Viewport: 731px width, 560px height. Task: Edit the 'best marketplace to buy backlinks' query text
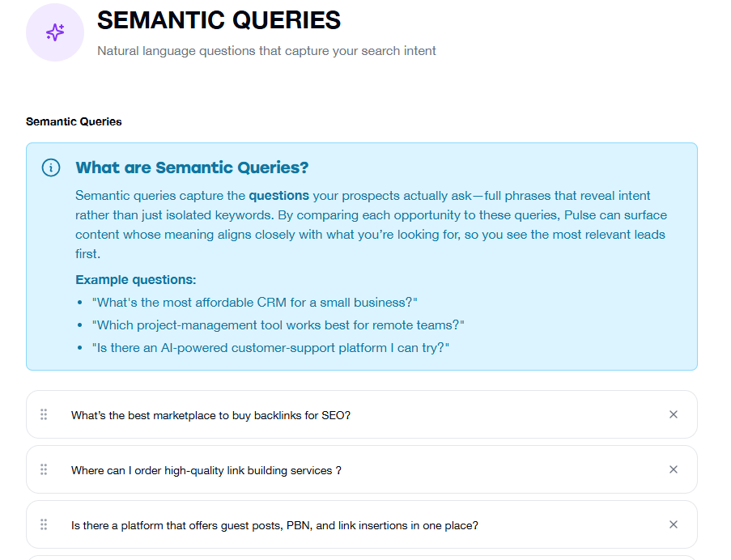pyautogui.click(x=210, y=415)
